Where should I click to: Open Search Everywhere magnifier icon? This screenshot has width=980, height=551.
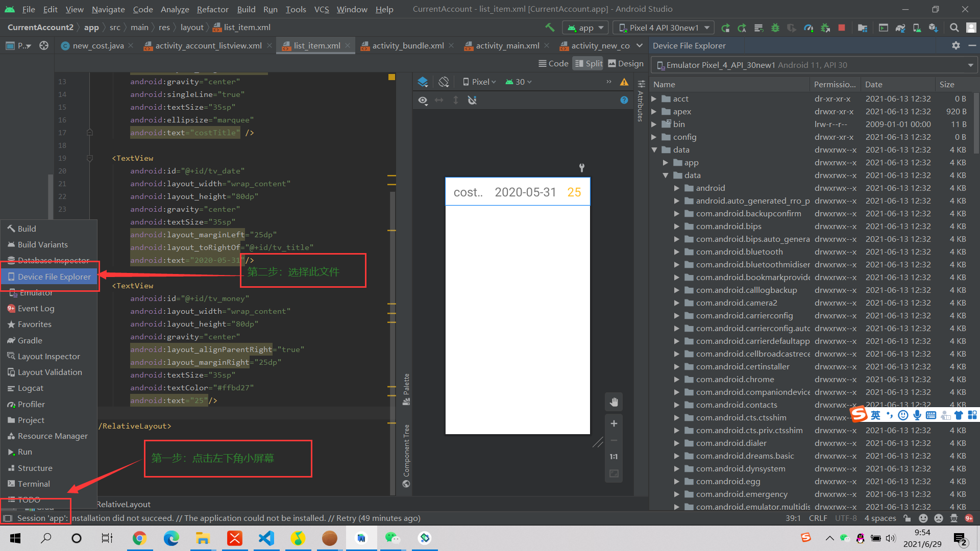tap(954, 28)
